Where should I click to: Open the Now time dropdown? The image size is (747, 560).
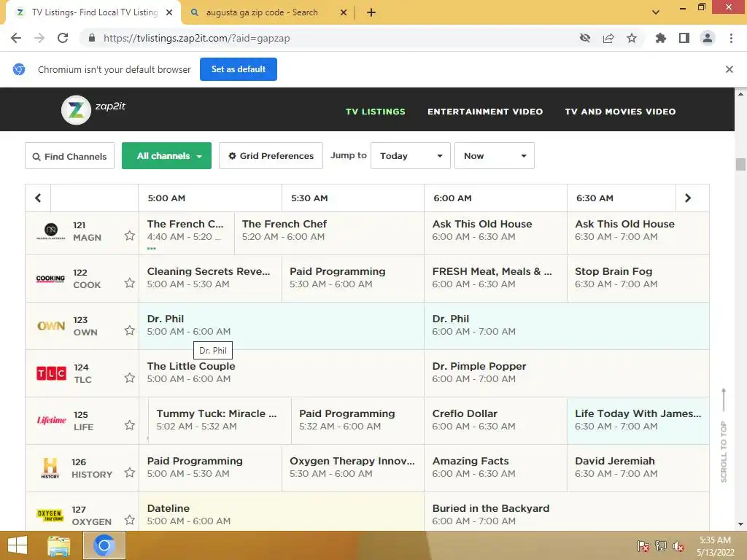click(494, 156)
